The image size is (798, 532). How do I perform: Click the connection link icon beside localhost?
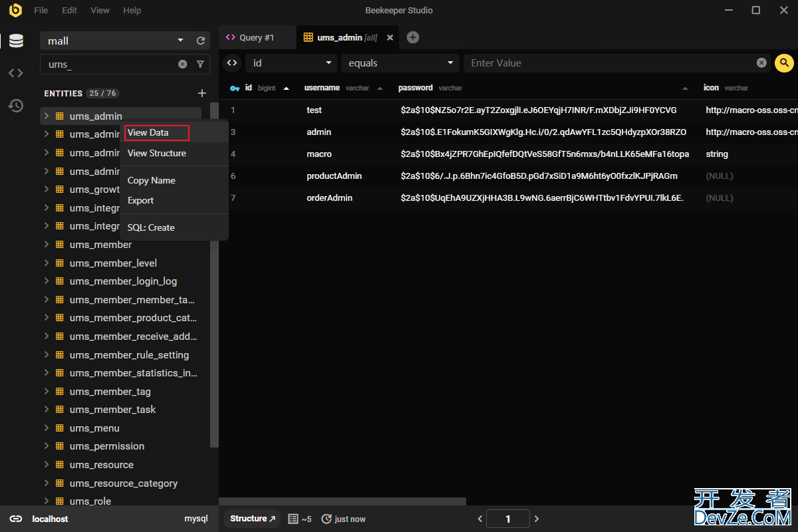pyautogui.click(x=16, y=519)
